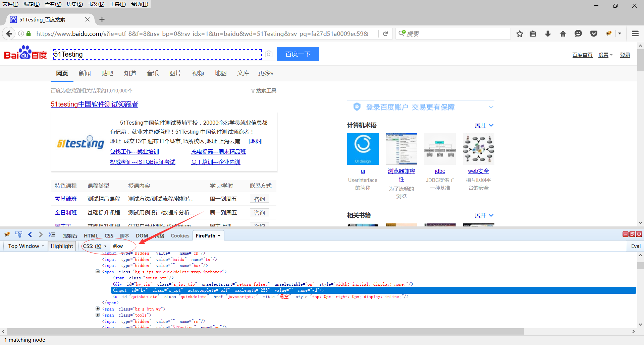Deactivate Firebug with the red power icon
This screenshot has width=644, height=345.
(639, 234)
